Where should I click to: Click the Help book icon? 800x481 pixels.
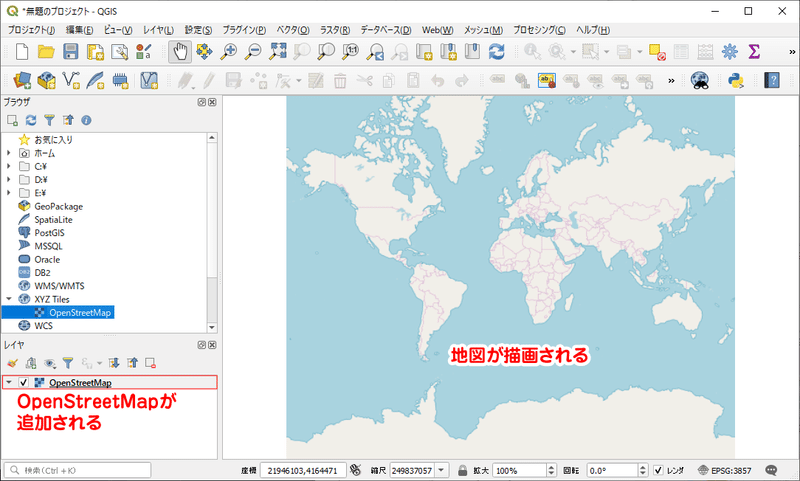772,80
